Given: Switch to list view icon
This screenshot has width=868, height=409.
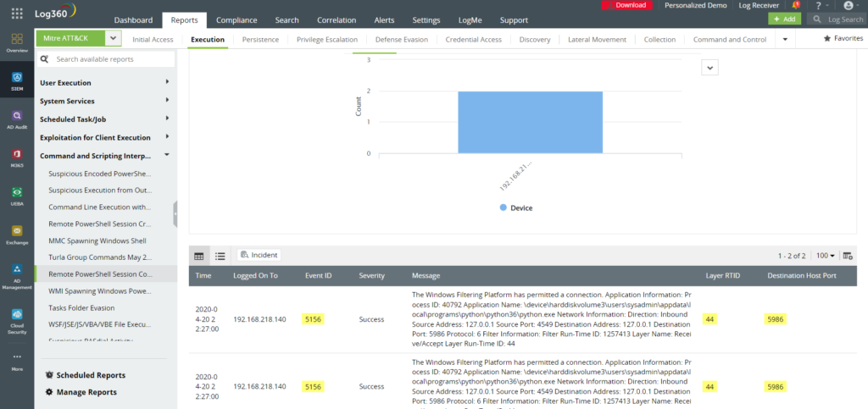Looking at the screenshot, I should point(220,255).
